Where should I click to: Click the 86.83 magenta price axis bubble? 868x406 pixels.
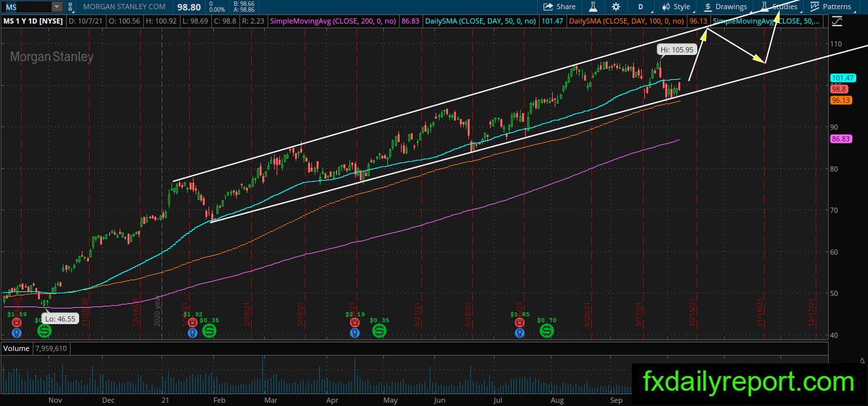click(840, 139)
